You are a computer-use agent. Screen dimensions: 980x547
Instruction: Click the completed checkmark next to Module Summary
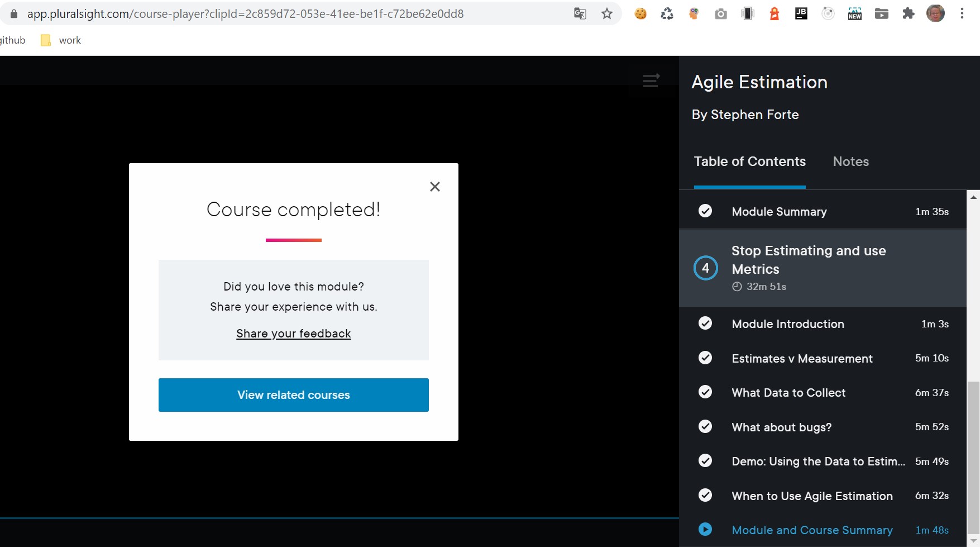(x=705, y=211)
